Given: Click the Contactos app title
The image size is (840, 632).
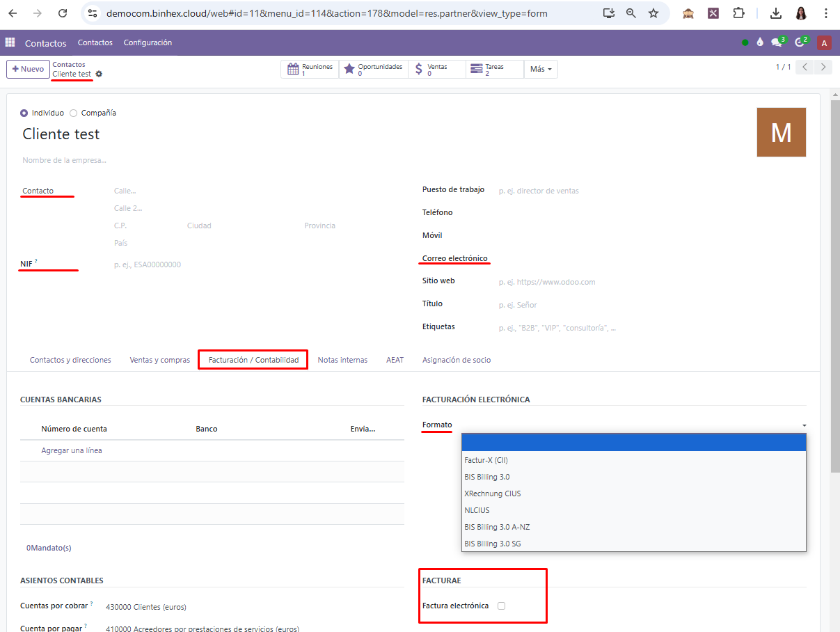Looking at the screenshot, I should click(46, 43).
